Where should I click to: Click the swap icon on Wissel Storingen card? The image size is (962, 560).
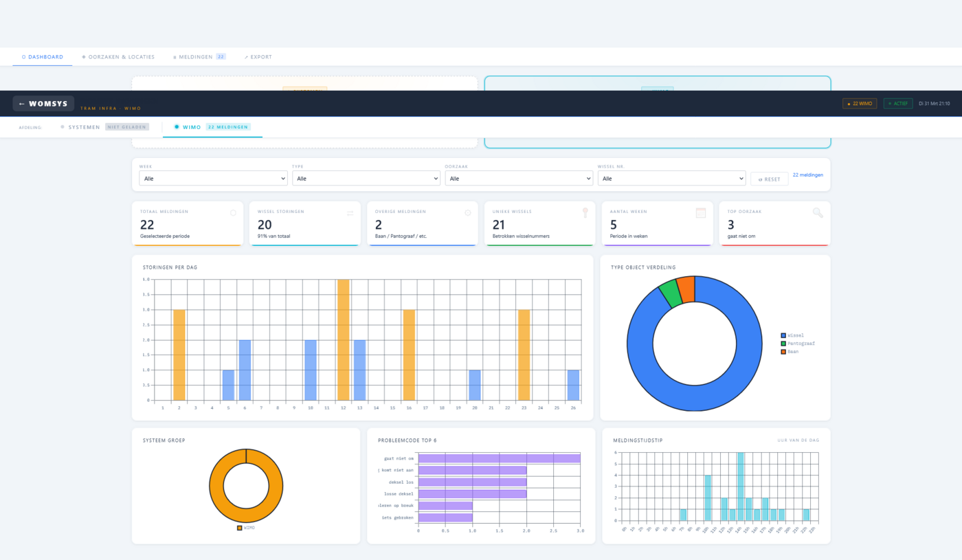(352, 212)
